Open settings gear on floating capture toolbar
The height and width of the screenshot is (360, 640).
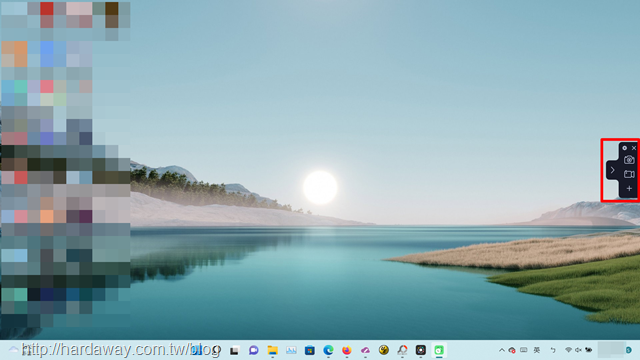[624, 148]
